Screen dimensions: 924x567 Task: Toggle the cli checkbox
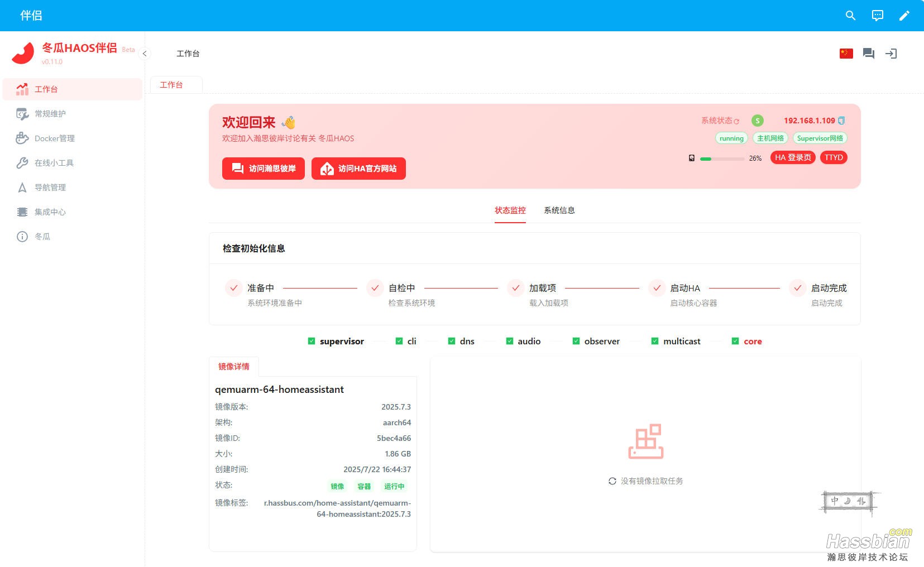point(399,341)
